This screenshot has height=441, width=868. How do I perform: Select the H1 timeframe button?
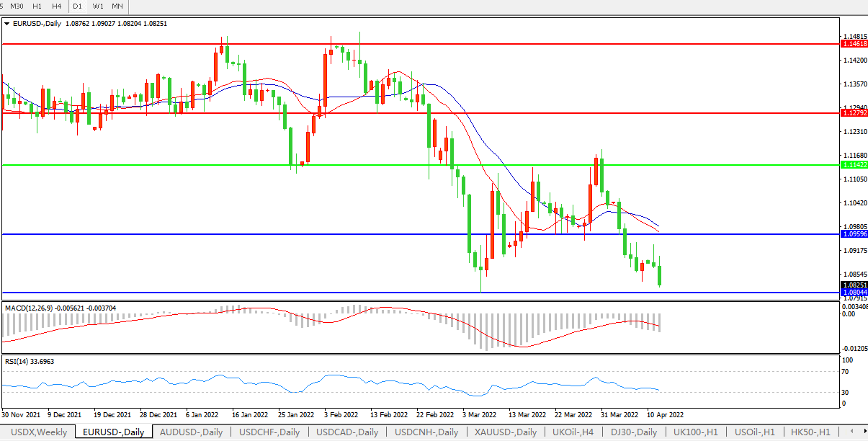[x=37, y=6]
